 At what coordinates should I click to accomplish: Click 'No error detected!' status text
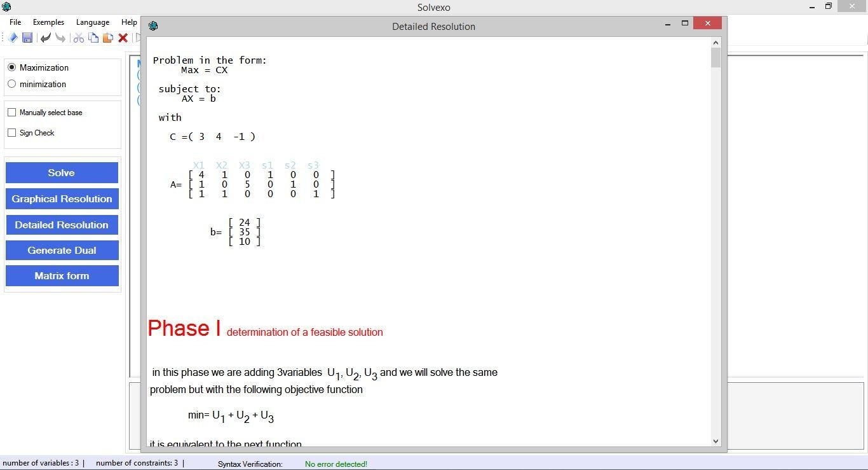336,464
